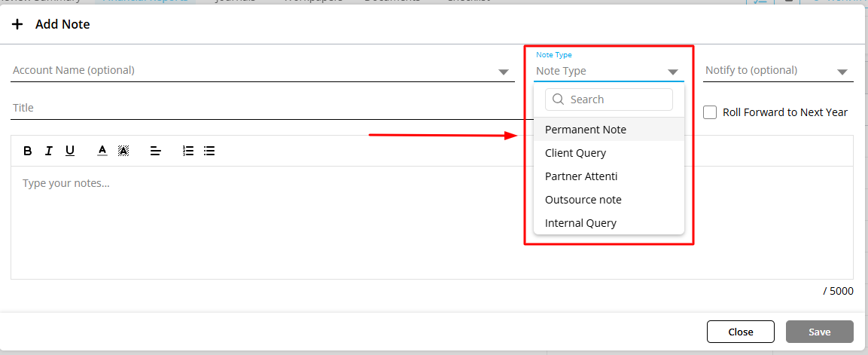Collapse the Note Type dropdown arrow
This screenshot has width=868, height=355.
[673, 72]
